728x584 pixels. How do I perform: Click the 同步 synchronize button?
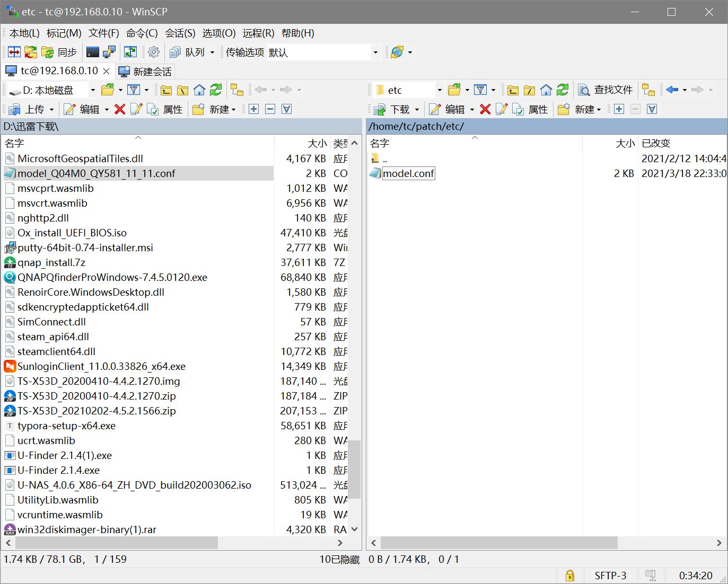pyautogui.click(x=59, y=52)
